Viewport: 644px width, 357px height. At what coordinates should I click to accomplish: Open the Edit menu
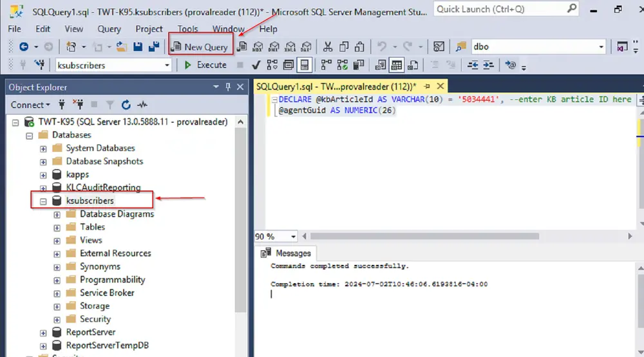(43, 29)
